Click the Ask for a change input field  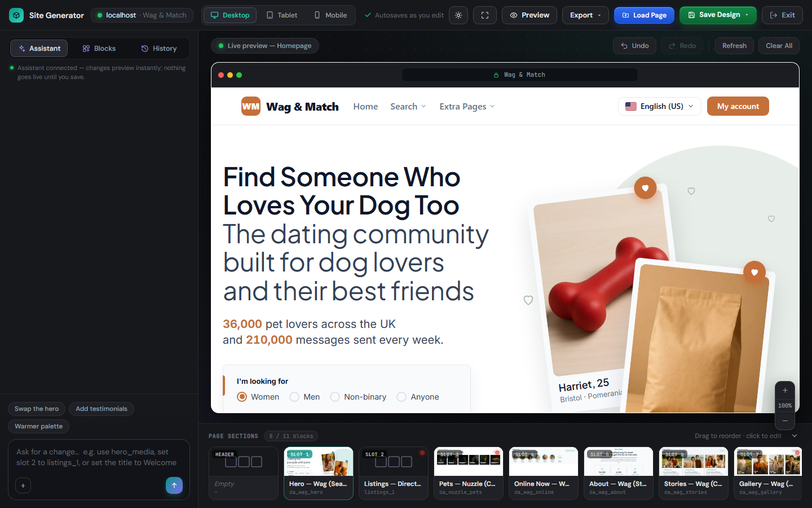click(x=99, y=457)
